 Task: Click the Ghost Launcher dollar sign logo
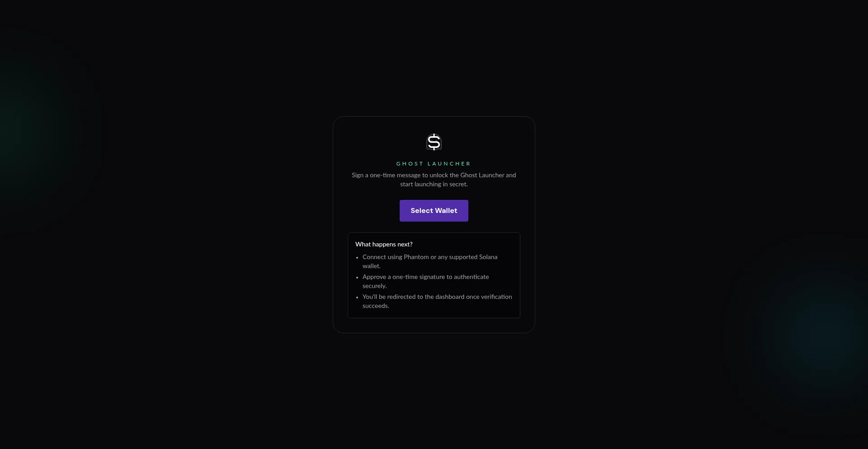[434, 142]
